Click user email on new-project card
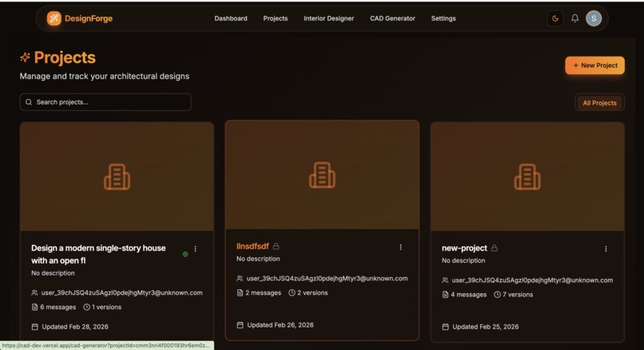This screenshot has height=350, width=644. point(532,280)
